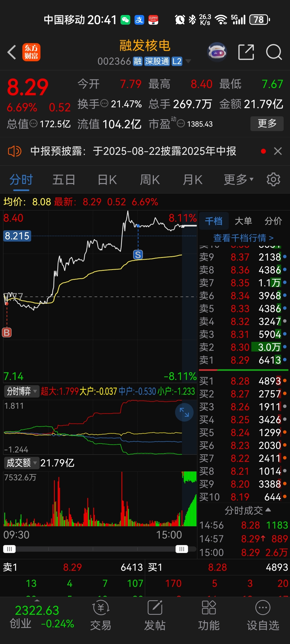The width and height of the screenshot is (290, 644).
Task: Tap the 换手 info icon
Action: click(x=104, y=103)
